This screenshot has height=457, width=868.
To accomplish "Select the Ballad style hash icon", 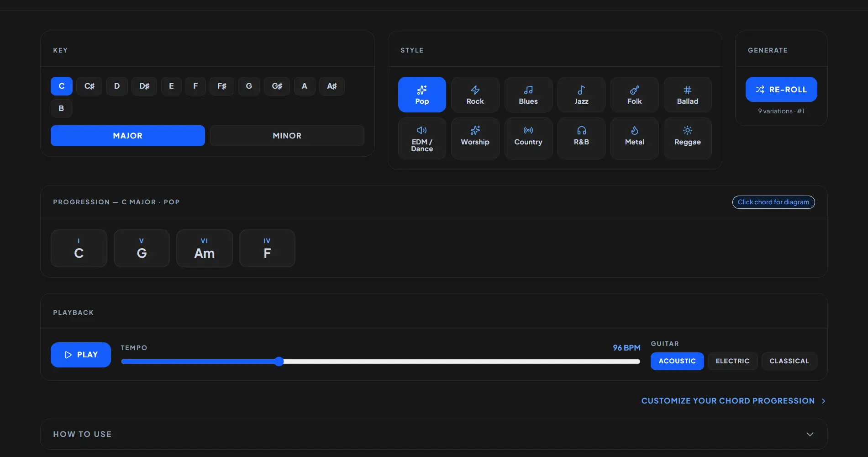I will click(x=688, y=90).
